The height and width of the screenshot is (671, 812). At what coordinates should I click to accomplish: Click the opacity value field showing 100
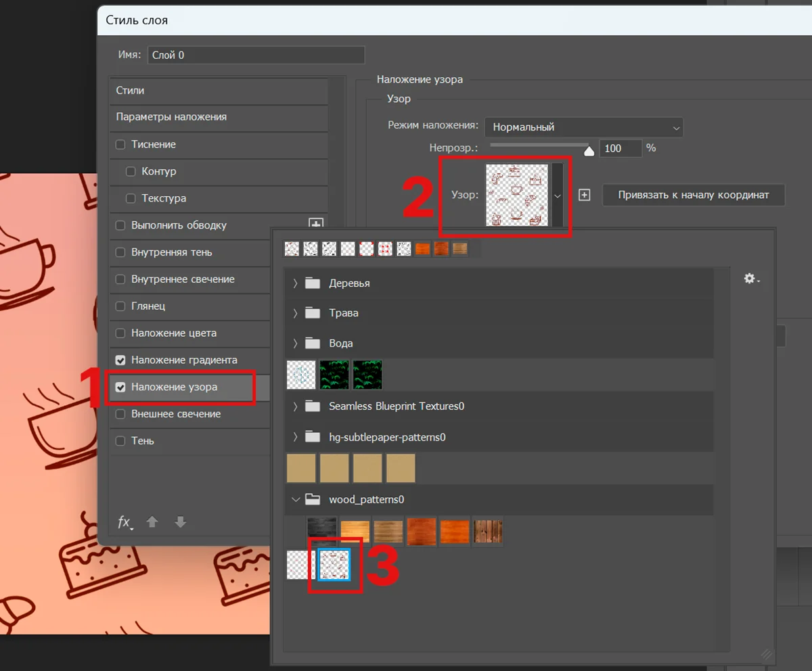click(x=621, y=148)
